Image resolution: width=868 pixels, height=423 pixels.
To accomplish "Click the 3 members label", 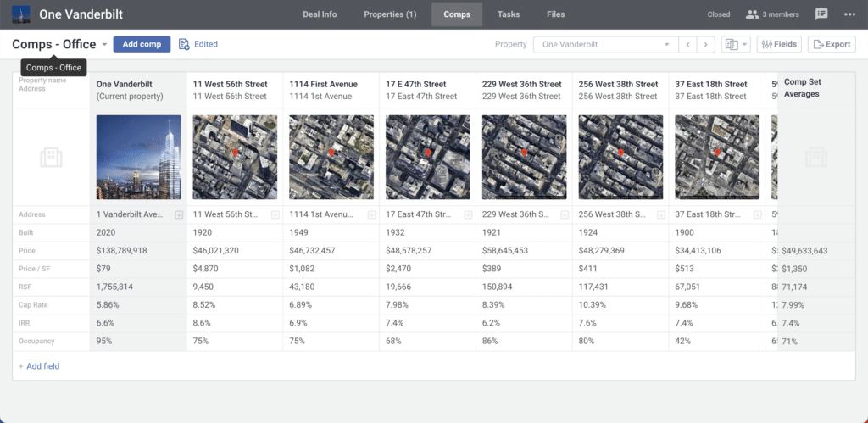I will [781, 14].
